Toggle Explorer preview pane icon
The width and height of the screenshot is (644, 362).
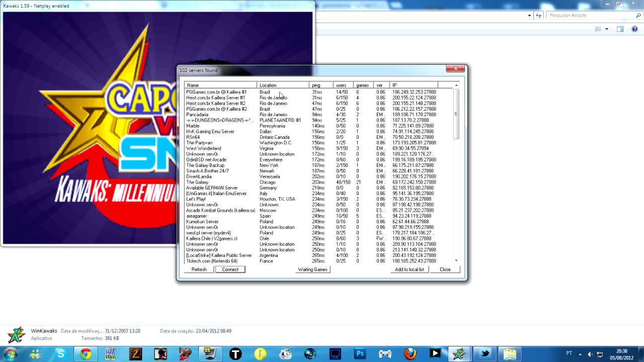620,29
